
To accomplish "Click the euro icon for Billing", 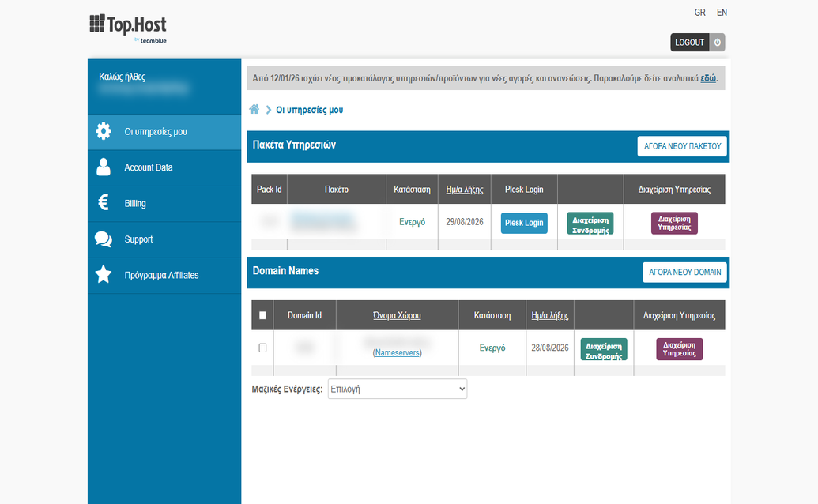I will 104,202.
